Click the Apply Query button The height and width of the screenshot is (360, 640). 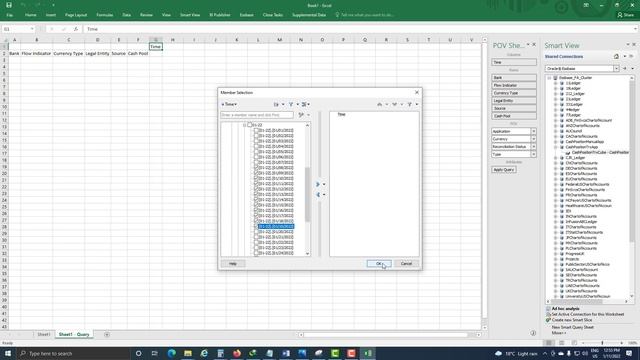click(504, 170)
